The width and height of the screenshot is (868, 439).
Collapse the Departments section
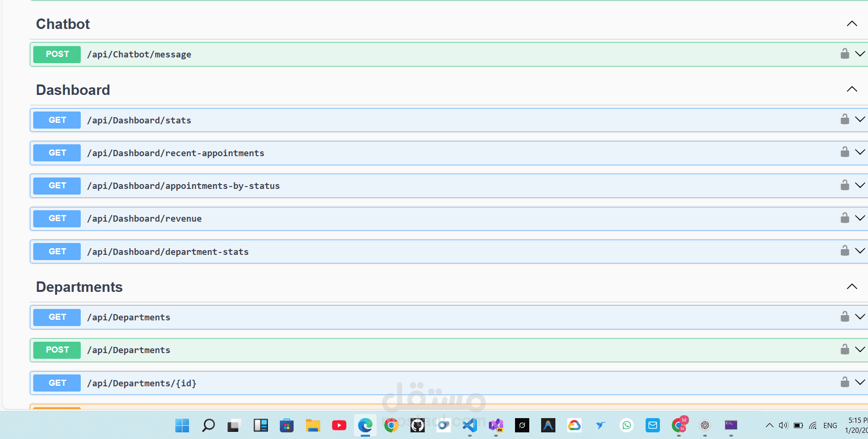pos(852,287)
